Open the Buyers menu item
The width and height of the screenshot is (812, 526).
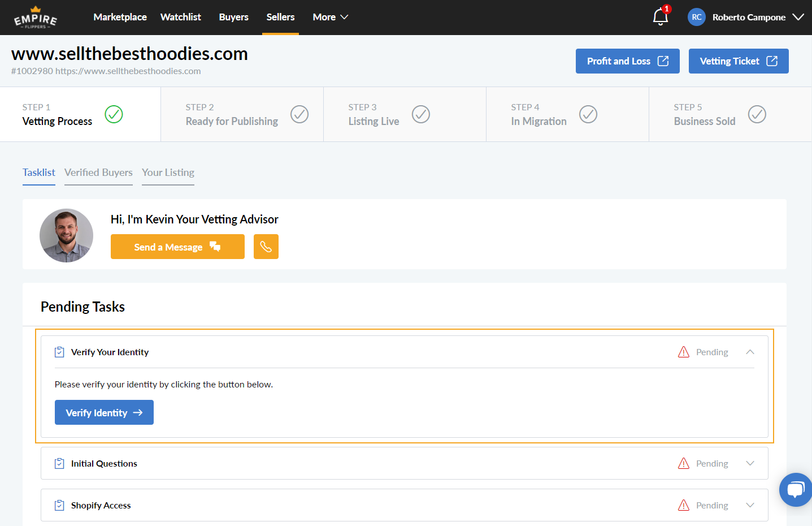coord(233,17)
